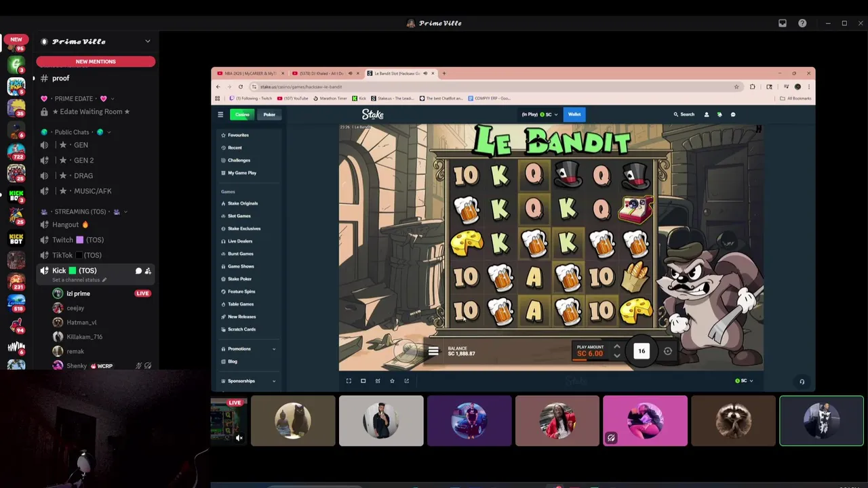868x488 pixels.
Task: Toggle slot autoplay circular-arrow icon
Action: pyautogui.click(x=668, y=351)
